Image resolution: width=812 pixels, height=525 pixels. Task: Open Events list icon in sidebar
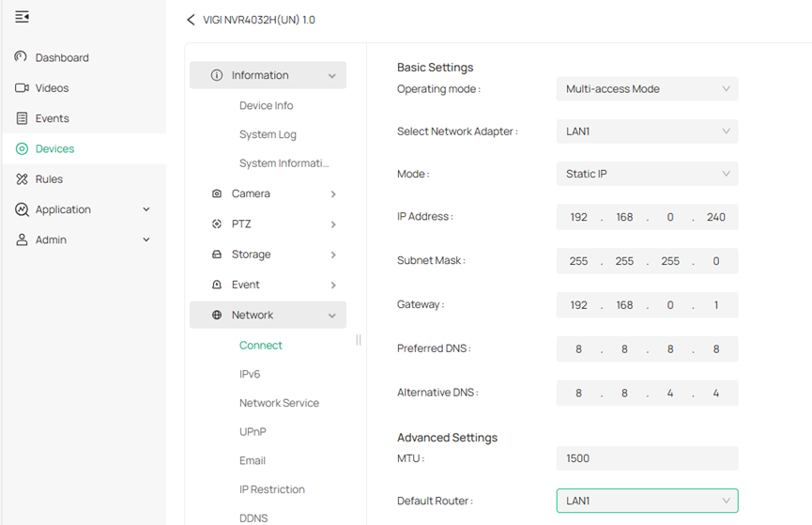coord(22,118)
